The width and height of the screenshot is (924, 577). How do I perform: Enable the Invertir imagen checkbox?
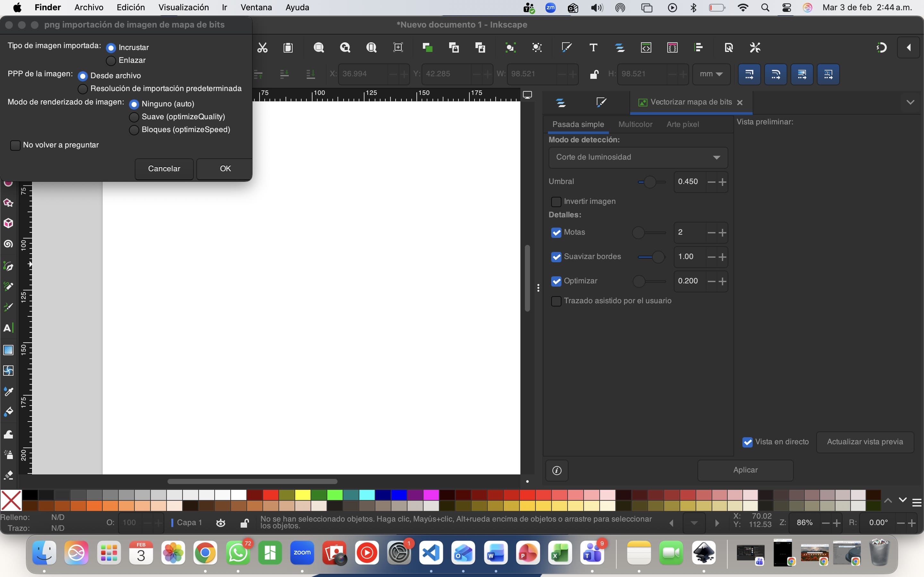[556, 202]
